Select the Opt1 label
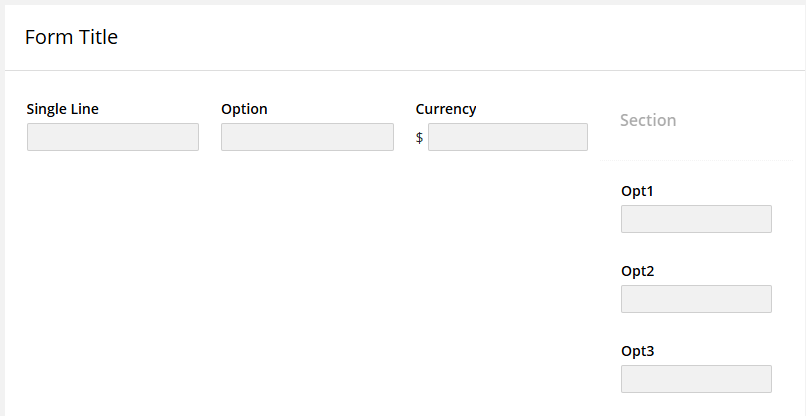 point(637,191)
